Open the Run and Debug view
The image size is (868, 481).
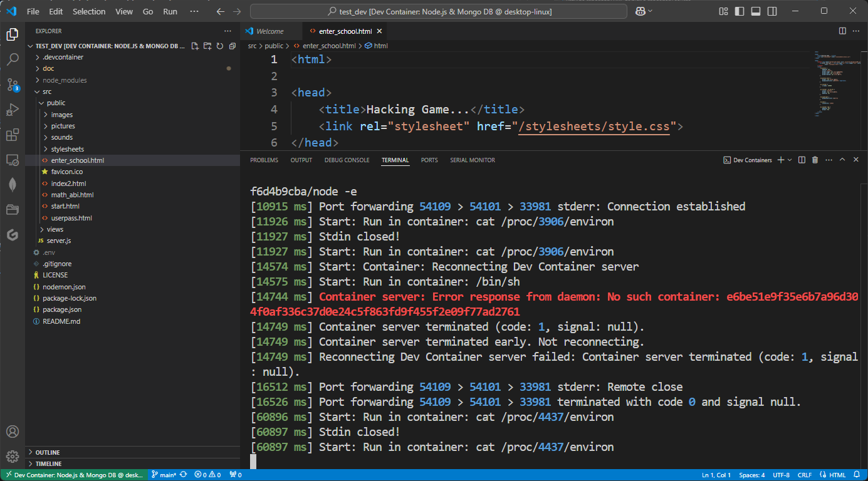click(x=13, y=110)
